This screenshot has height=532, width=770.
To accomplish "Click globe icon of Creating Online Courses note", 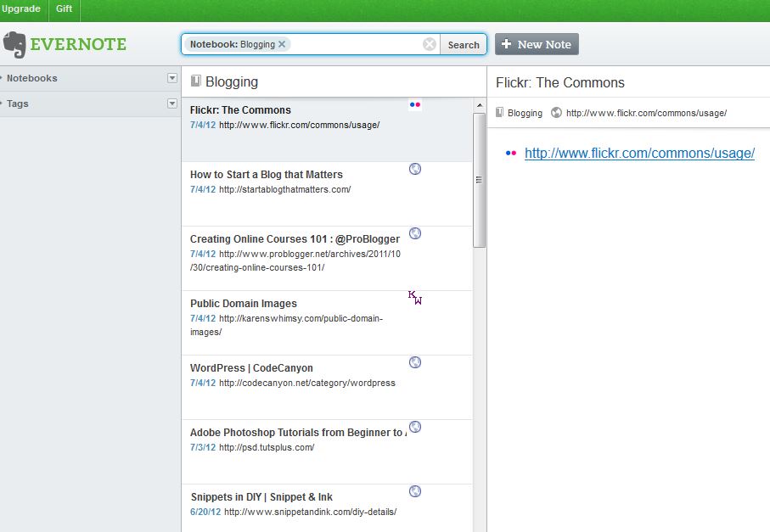I will click(415, 233).
